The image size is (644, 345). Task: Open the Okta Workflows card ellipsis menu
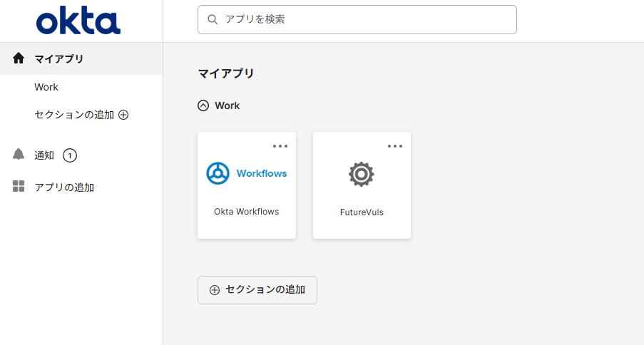click(x=280, y=146)
